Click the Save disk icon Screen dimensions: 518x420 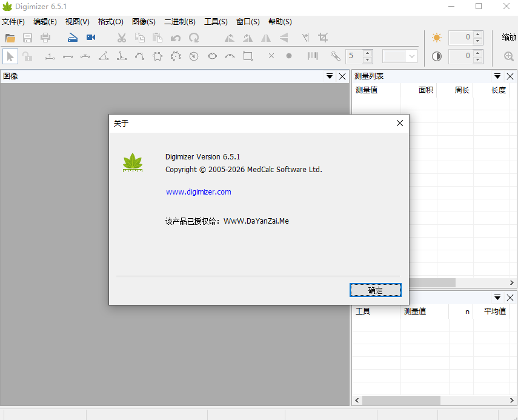[x=28, y=38]
